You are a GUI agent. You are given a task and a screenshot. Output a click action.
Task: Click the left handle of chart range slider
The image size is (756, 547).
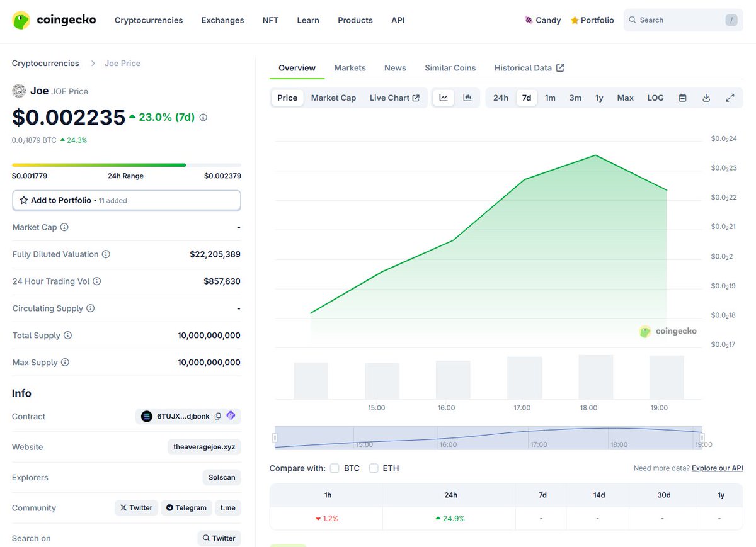point(275,437)
